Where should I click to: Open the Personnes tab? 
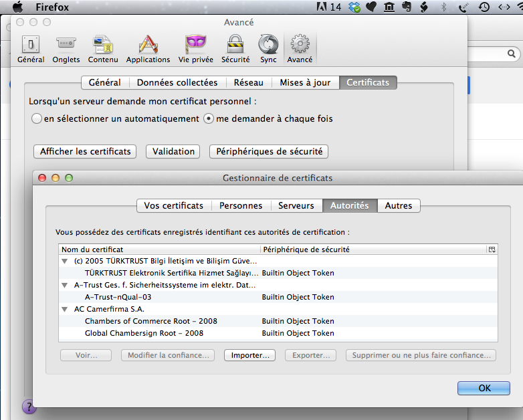[x=241, y=205]
